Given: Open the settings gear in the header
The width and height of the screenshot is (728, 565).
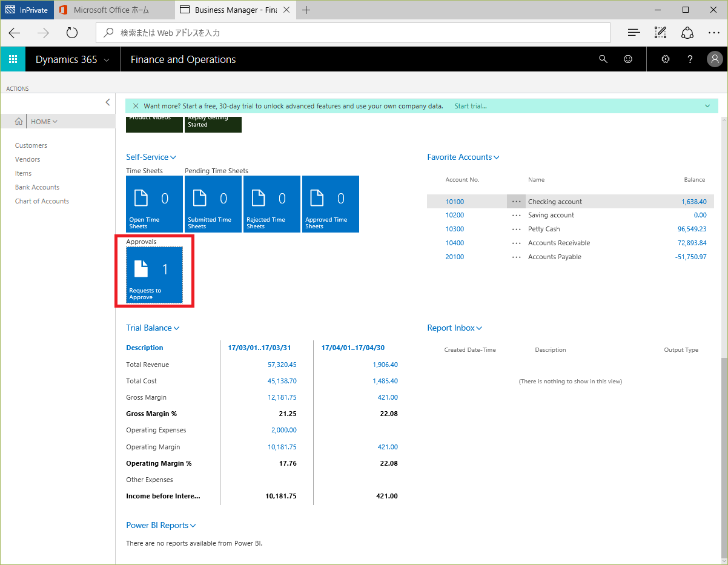Looking at the screenshot, I should click(666, 59).
